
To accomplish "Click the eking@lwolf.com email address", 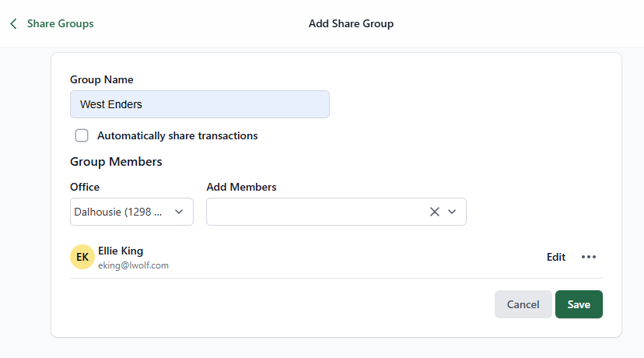I will pos(133,265).
